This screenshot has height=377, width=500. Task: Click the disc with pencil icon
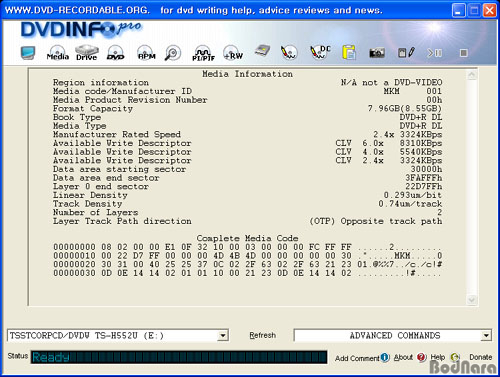coord(289,53)
